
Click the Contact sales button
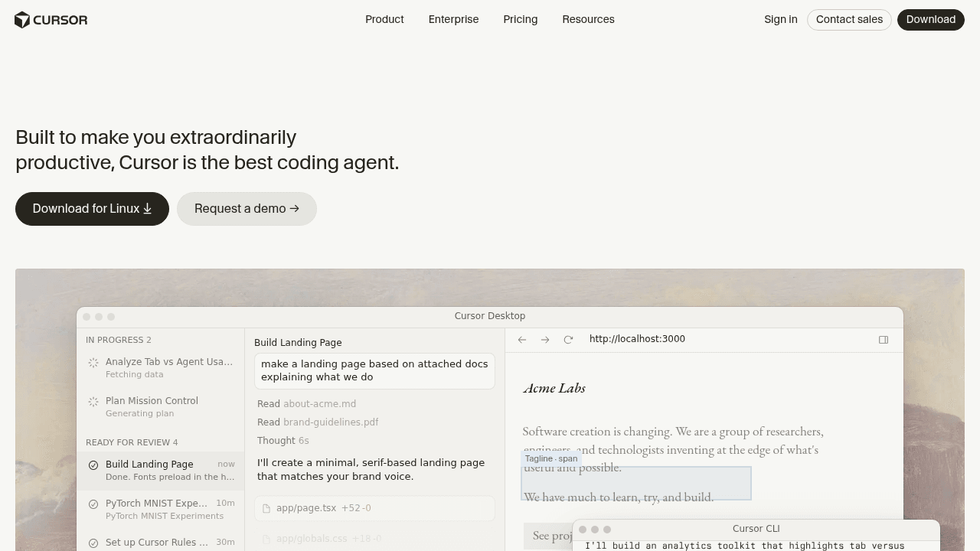[x=849, y=19]
